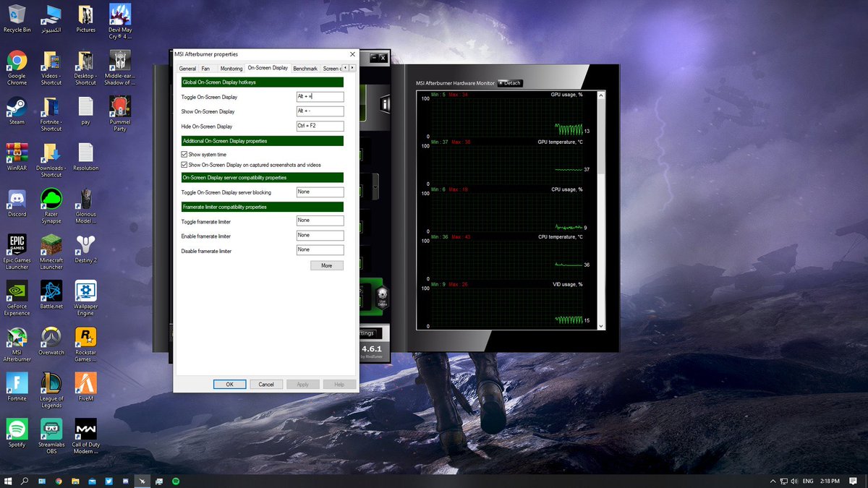868x488 pixels.
Task: Click the OK button
Action: (230, 384)
